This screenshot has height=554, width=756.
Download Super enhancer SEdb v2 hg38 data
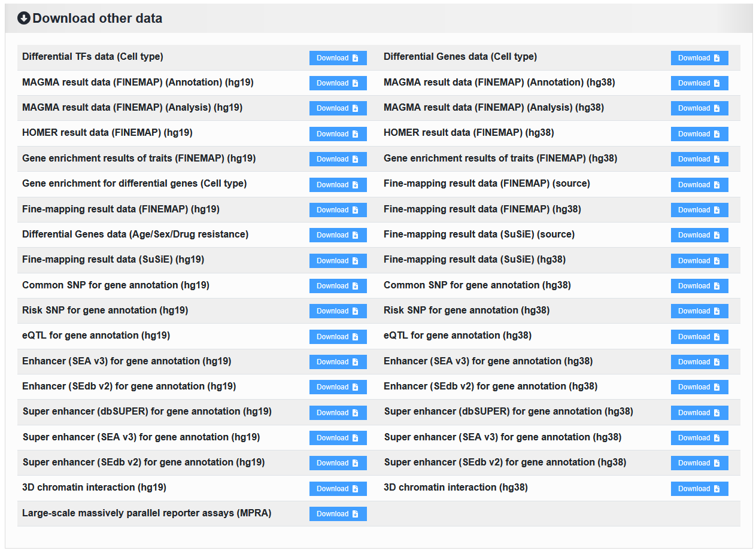coord(700,463)
